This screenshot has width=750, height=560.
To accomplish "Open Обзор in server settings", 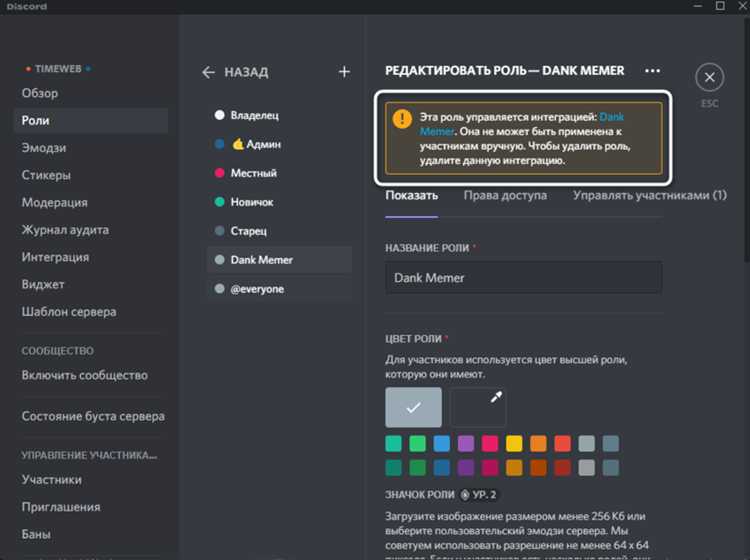I will [91, 93].
